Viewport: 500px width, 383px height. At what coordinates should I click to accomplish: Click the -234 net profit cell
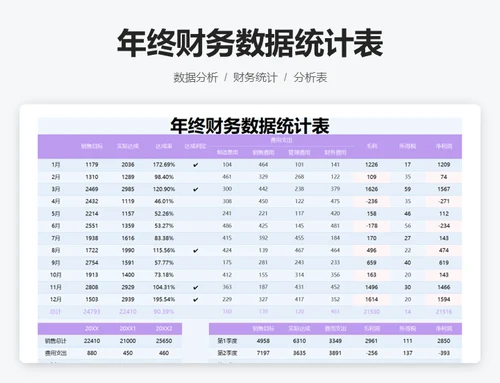click(x=444, y=226)
